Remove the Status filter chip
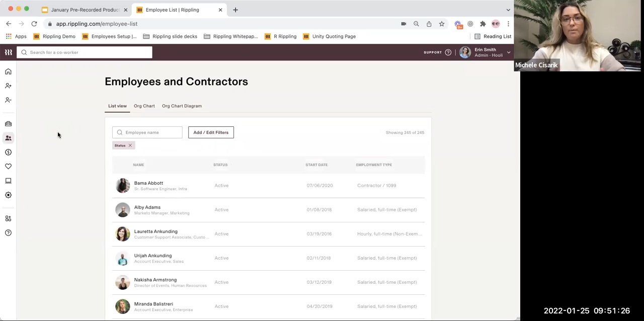The image size is (644, 321). click(130, 145)
